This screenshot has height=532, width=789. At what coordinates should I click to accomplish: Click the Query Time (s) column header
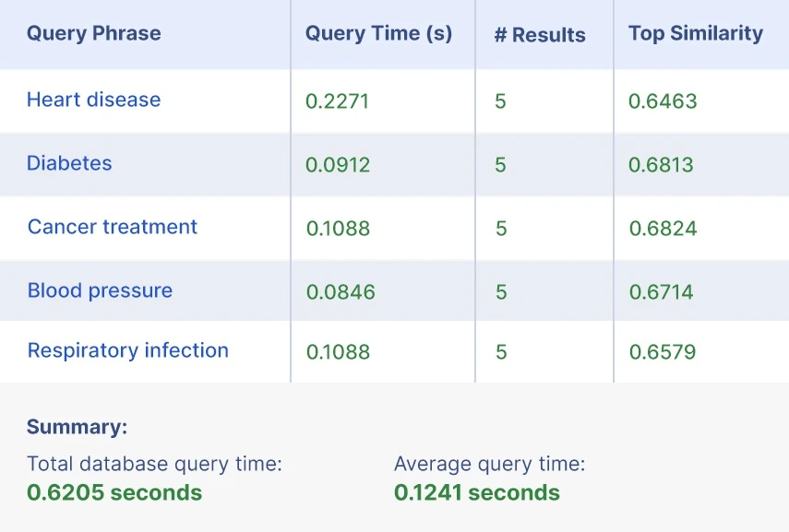pyautogui.click(x=378, y=34)
